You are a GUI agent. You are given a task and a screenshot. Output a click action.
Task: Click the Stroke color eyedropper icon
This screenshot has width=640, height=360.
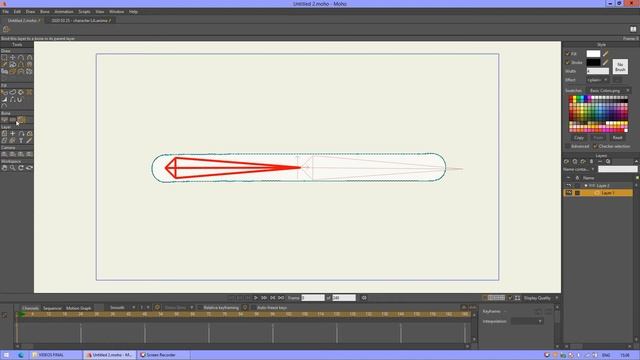(x=605, y=62)
